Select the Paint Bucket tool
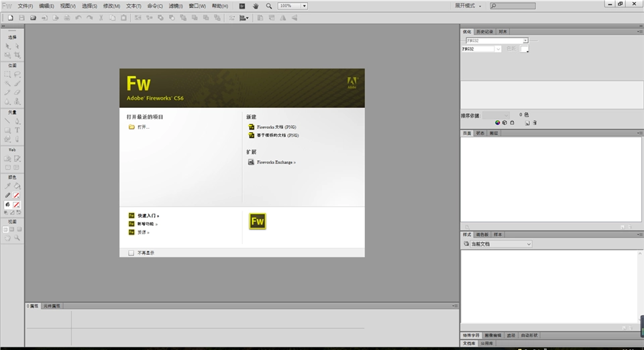644x350 pixels. pos(17,186)
